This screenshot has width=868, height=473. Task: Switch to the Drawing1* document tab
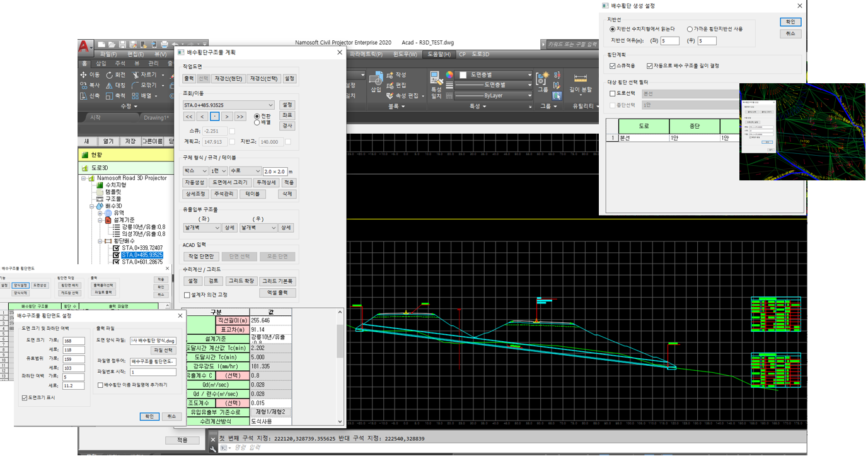[x=156, y=117]
